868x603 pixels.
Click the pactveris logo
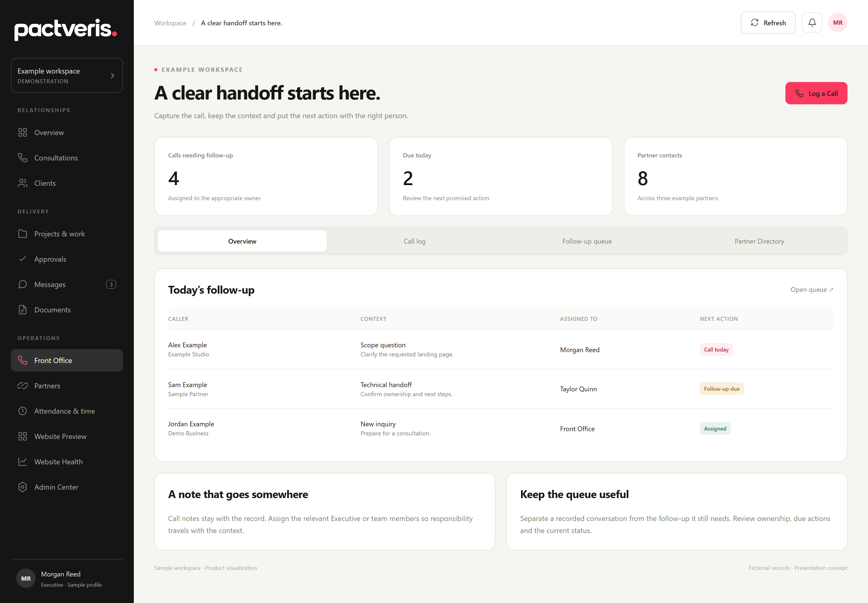click(66, 30)
